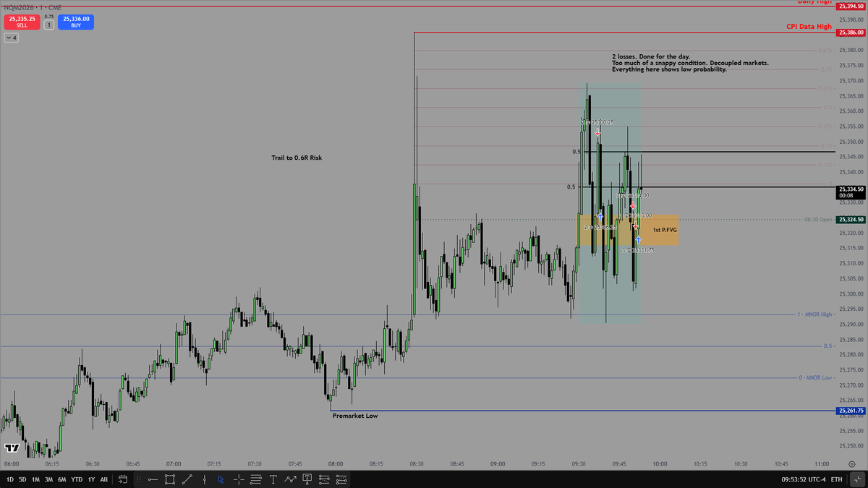868x488 pixels.
Task: Open the crosshair plus icon in the bottom-right corner
Action: click(x=856, y=479)
